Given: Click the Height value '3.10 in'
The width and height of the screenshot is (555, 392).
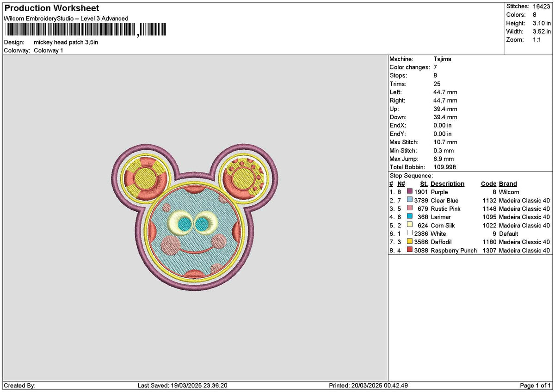Looking at the screenshot, I should click(542, 23).
